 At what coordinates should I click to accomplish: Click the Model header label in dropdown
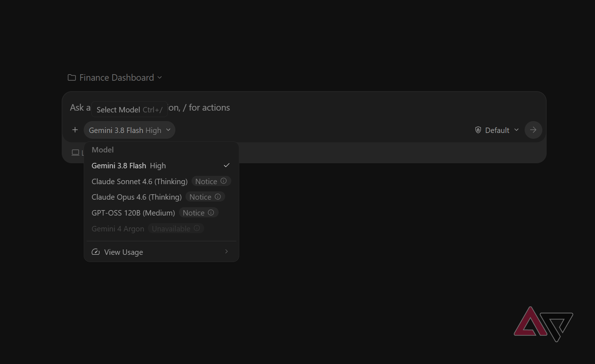tap(103, 150)
